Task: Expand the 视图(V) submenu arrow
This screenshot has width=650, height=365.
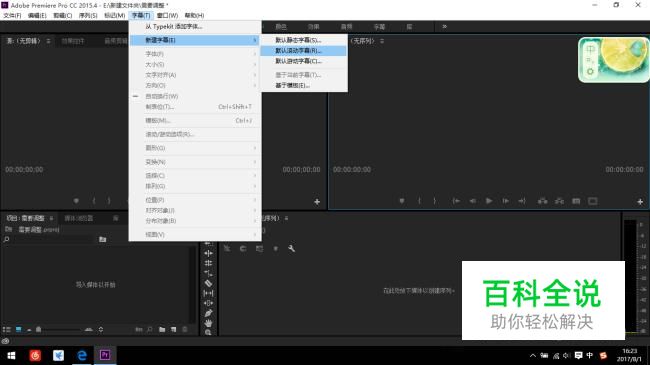Action: click(255, 235)
